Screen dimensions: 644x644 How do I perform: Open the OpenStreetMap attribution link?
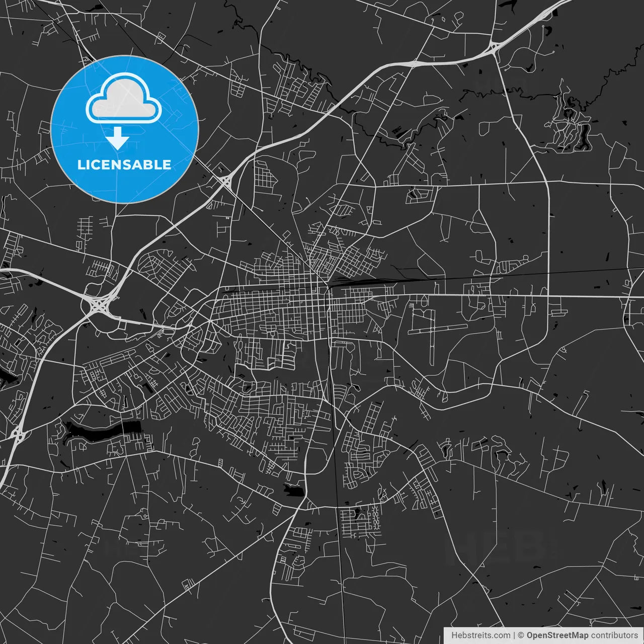coord(557,635)
